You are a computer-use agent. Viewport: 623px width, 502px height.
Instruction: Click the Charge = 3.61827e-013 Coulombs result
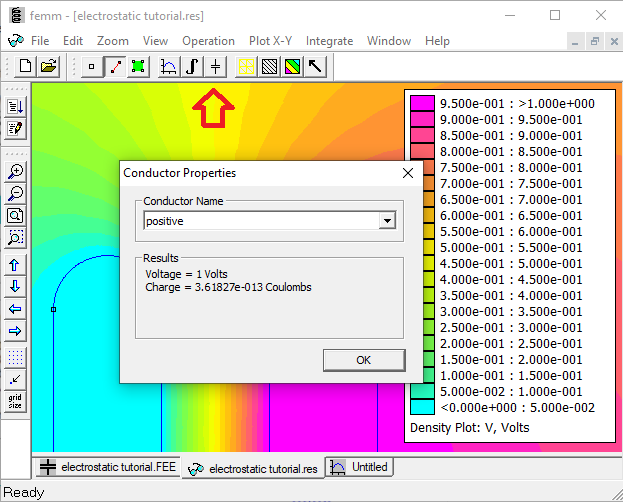(228, 287)
